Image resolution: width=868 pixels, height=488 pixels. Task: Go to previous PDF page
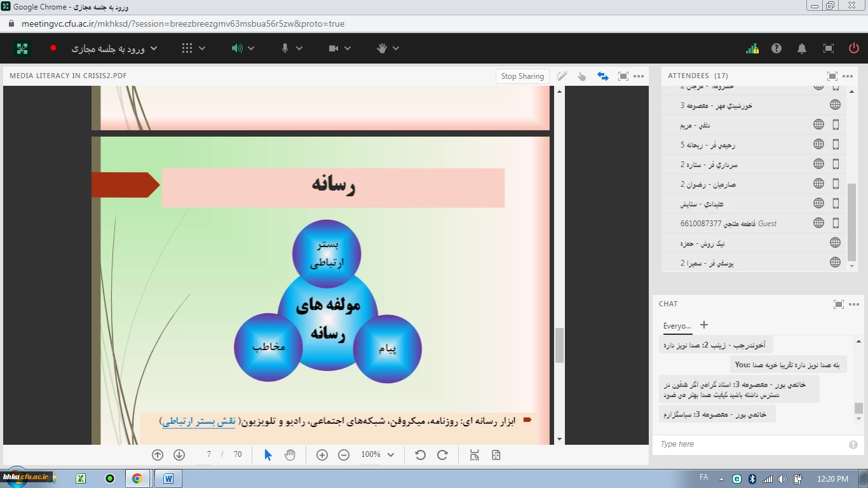[x=158, y=454]
